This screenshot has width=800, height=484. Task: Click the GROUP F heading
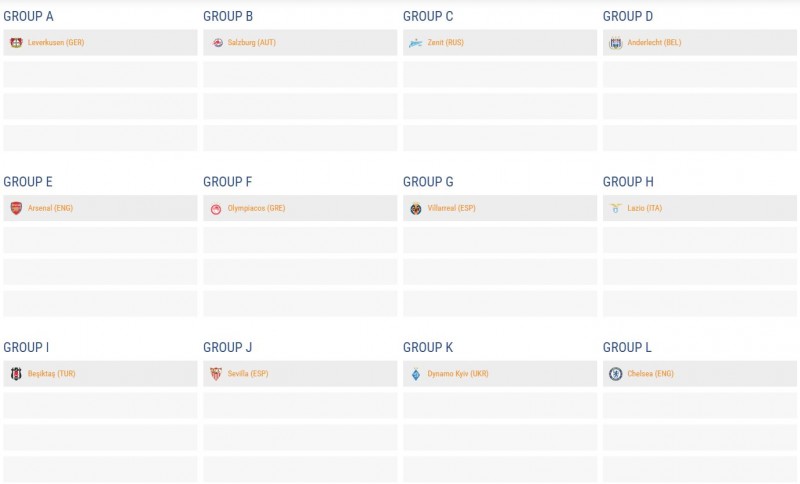click(227, 182)
